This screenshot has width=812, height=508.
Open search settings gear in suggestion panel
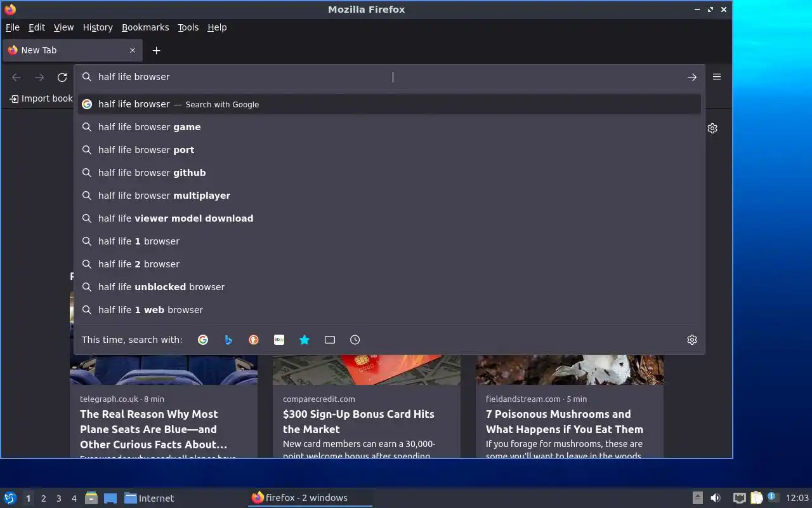[x=692, y=340]
